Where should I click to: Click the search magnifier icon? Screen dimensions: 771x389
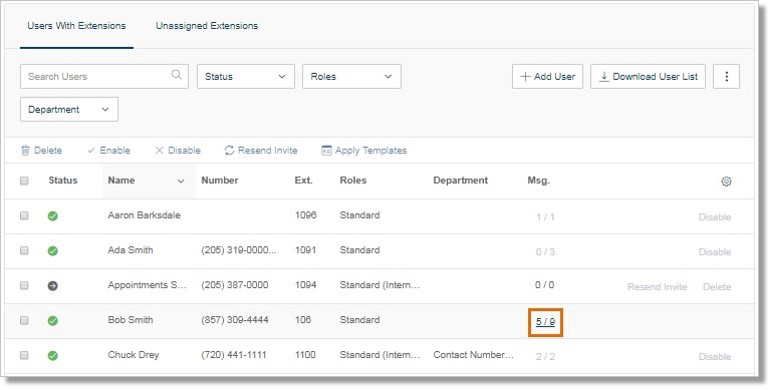177,75
